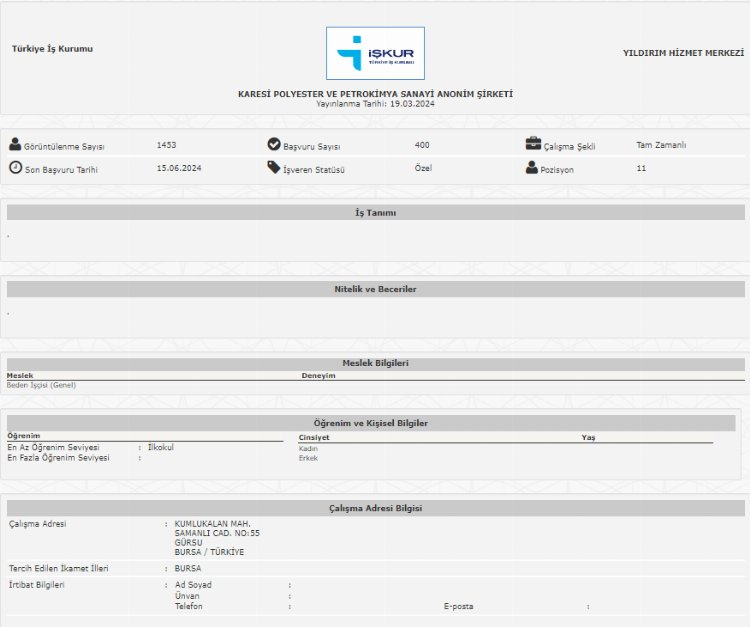Click the Kadın gender entry

(308, 449)
